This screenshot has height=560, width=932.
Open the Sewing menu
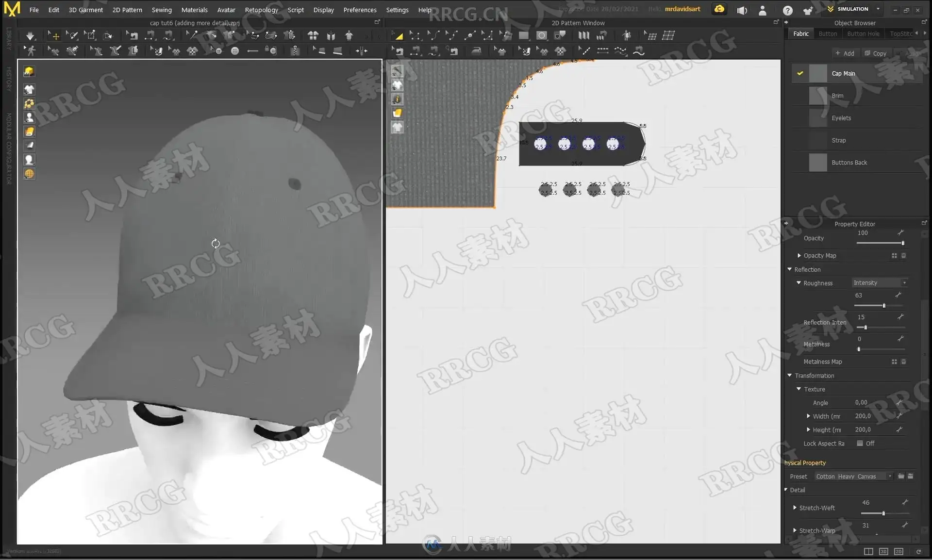pos(162,10)
